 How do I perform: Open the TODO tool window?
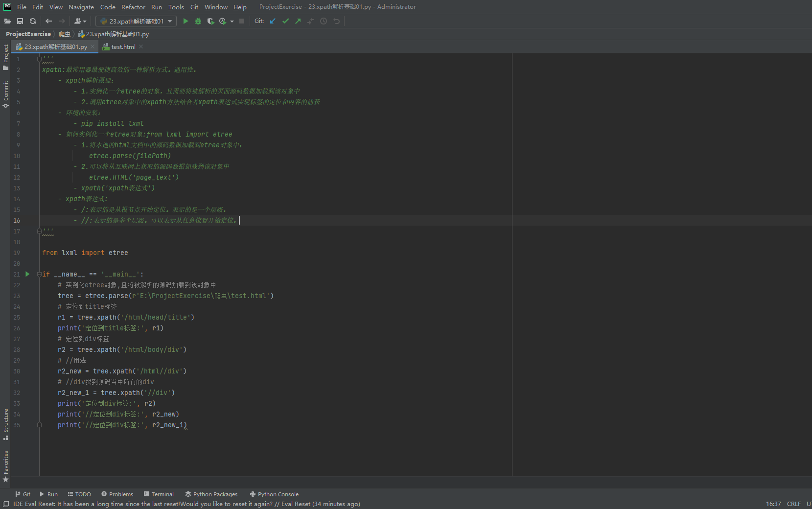click(79, 494)
